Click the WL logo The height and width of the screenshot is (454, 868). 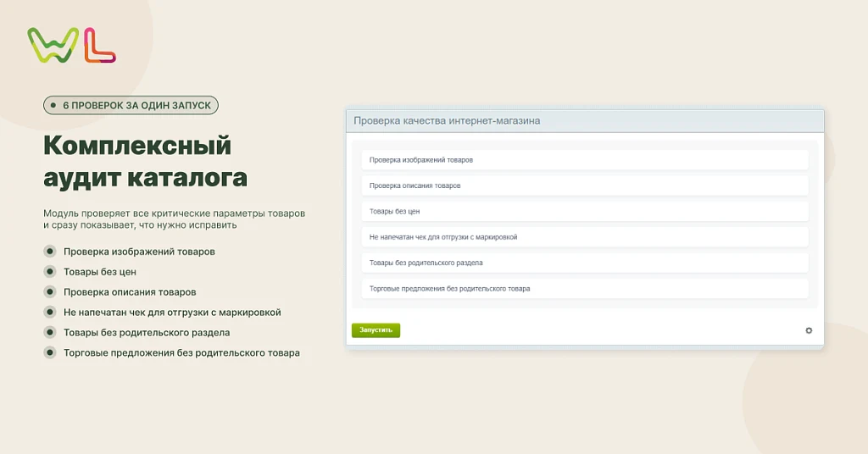pyautogui.click(x=71, y=45)
